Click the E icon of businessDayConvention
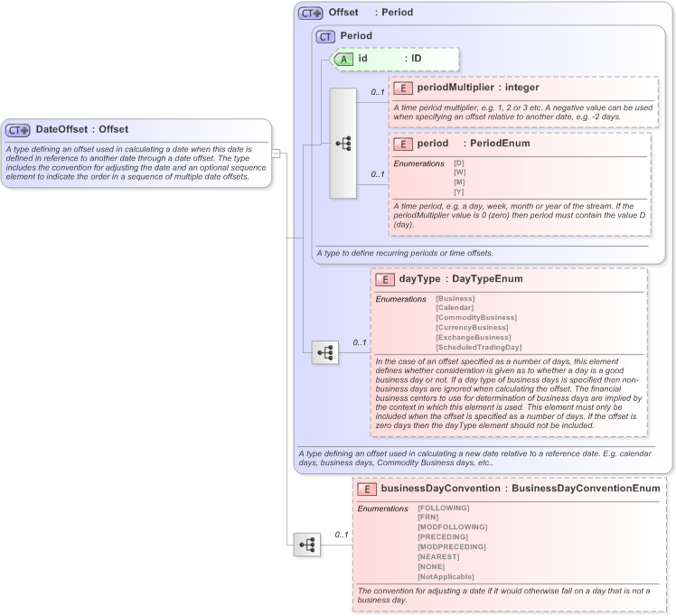Screen dimensions: 676x616 367,489
